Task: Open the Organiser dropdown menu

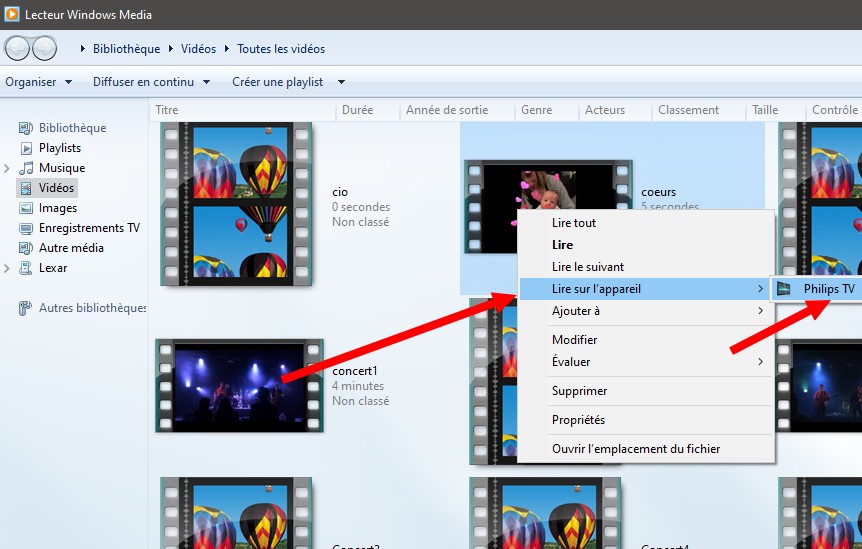Action: point(38,82)
